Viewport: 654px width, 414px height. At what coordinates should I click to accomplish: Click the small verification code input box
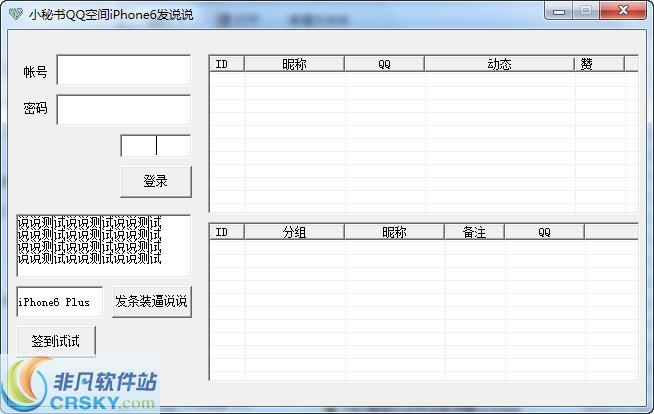[x=156, y=146]
